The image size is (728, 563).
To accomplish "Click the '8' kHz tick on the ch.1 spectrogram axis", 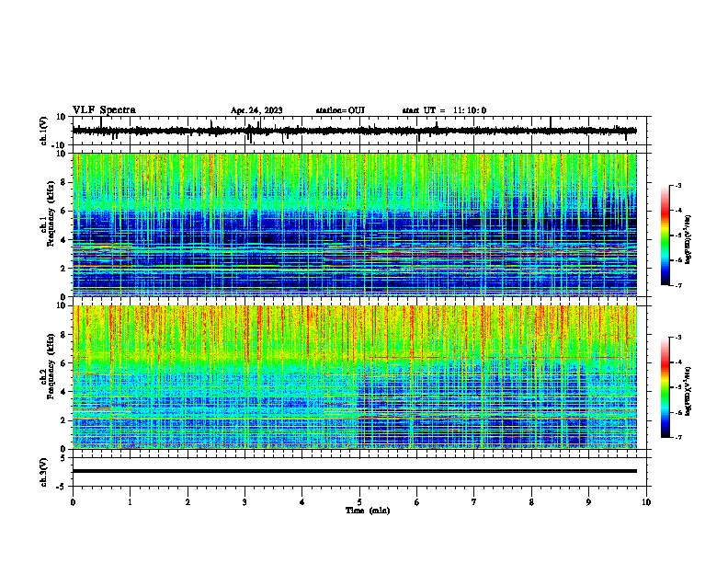I will [x=63, y=182].
